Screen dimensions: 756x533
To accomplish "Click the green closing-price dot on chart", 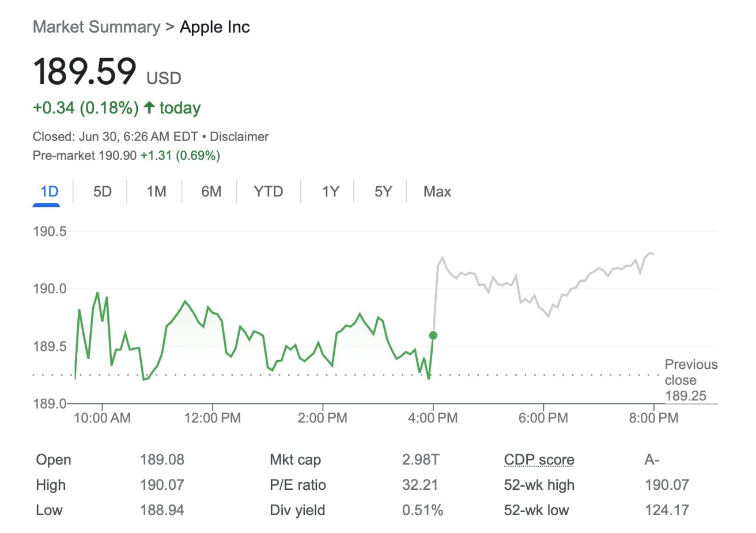I will click(433, 335).
